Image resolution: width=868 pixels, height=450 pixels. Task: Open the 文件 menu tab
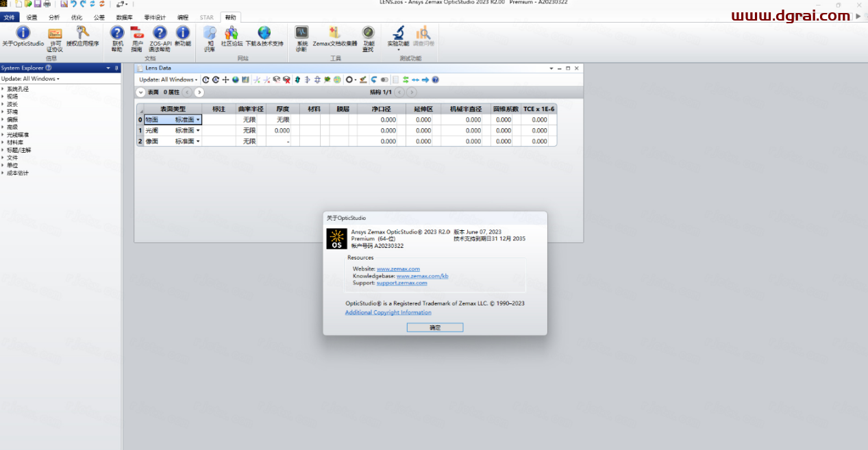(10, 17)
